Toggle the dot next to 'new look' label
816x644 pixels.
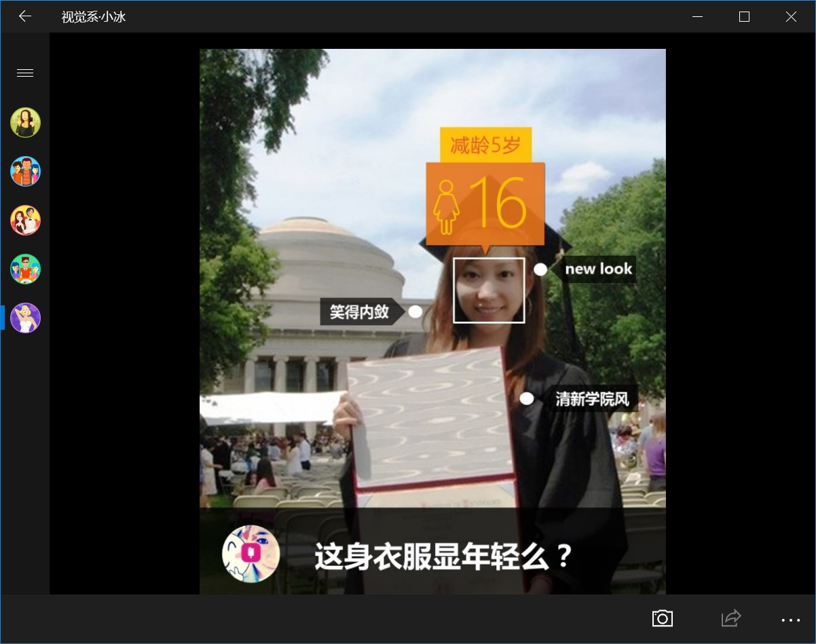541,269
